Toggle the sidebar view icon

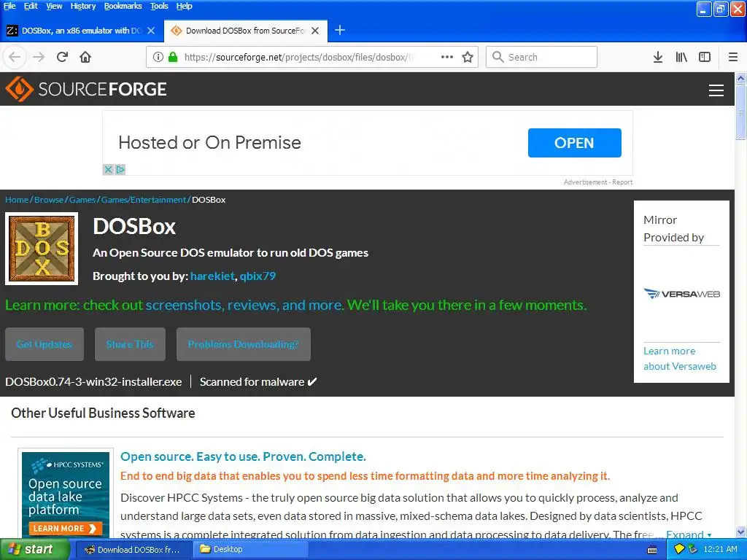(705, 57)
